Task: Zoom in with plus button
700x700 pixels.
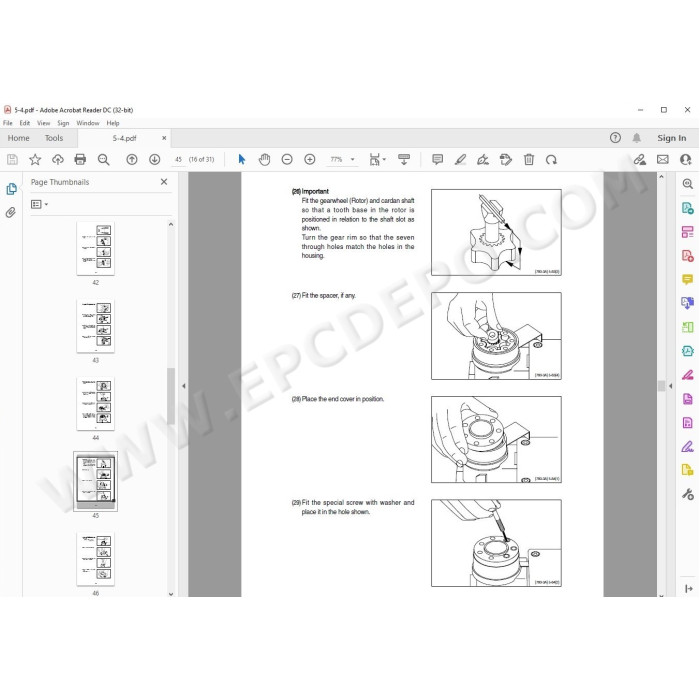Action: click(310, 159)
